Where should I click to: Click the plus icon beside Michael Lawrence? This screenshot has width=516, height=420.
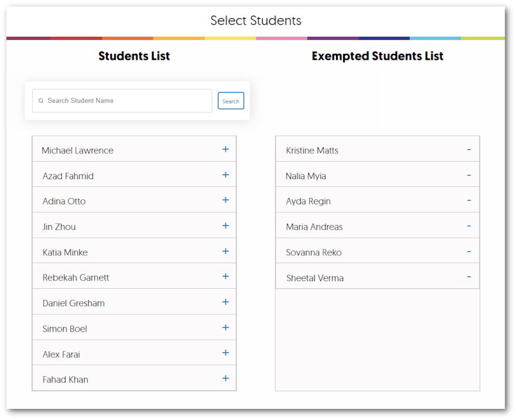point(225,149)
